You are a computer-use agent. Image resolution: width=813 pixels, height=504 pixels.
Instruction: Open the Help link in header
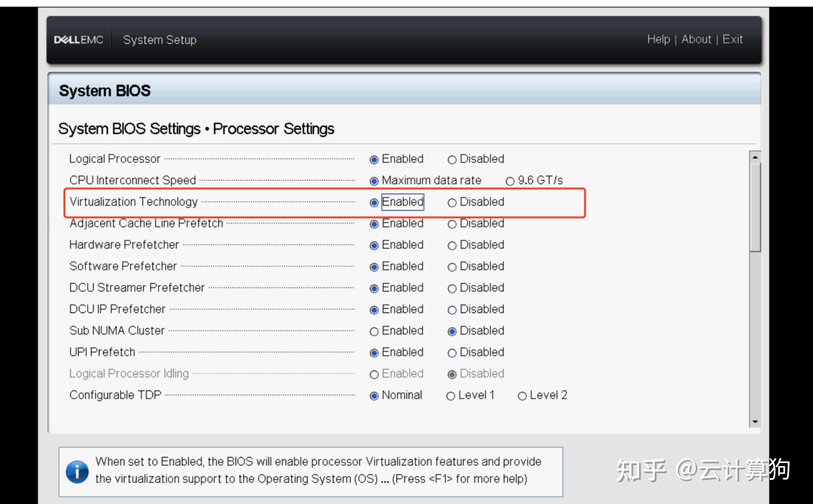[x=658, y=39]
